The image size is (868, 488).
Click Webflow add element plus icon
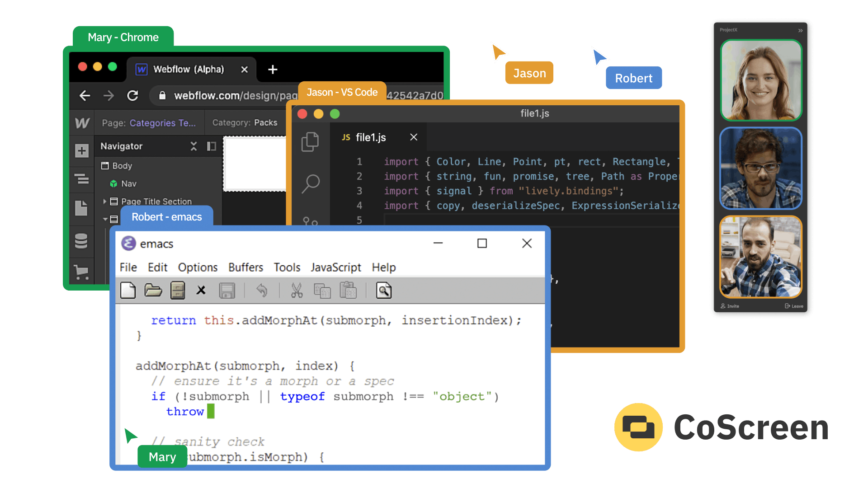click(82, 150)
